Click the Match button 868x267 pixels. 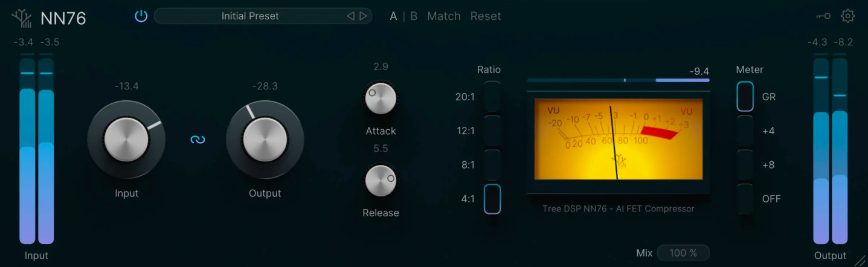[x=444, y=16]
